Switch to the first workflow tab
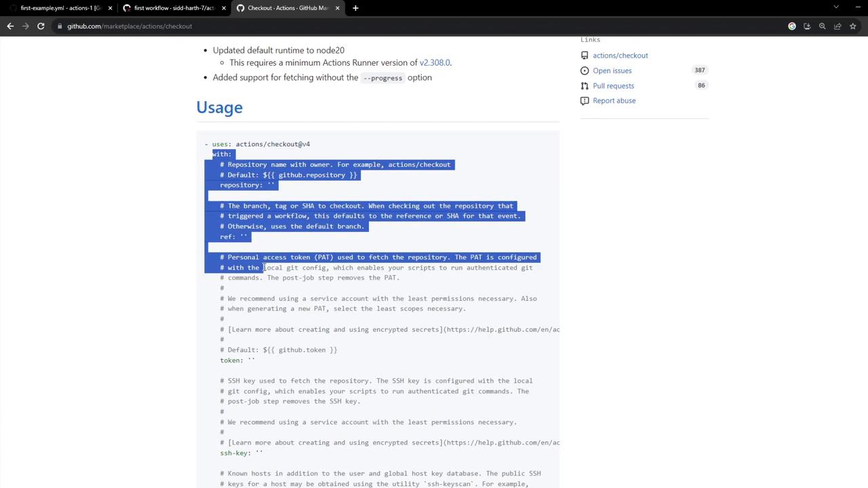This screenshot has width=868, height=488. [174, 8]
